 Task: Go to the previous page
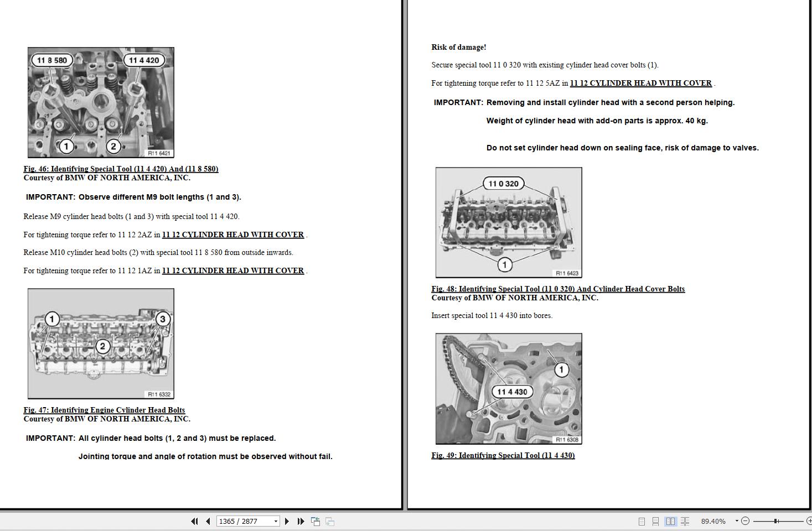(x=208, y=521)
